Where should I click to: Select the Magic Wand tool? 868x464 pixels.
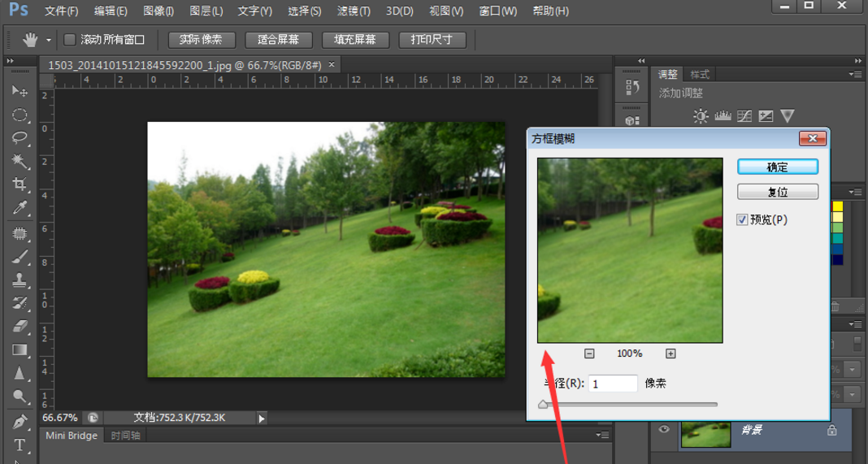(20, 162)
